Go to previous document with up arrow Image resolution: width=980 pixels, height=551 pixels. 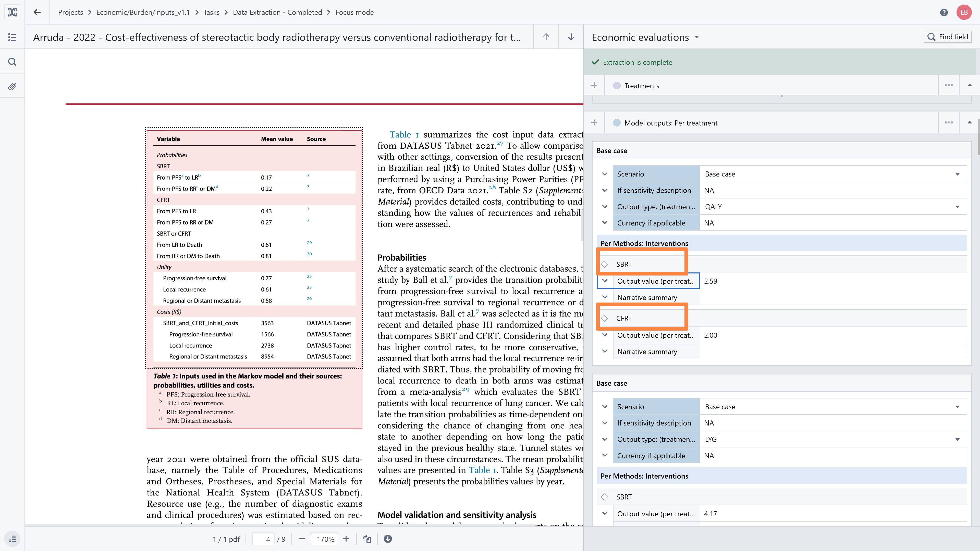pyautogui.click(x=546, y=37)
